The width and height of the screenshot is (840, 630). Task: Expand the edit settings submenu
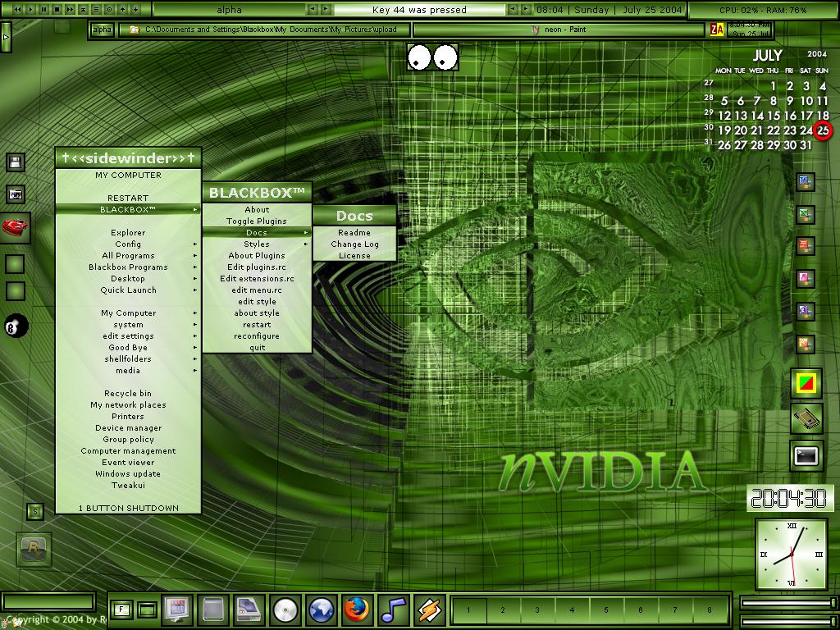[x=128, y=336]
